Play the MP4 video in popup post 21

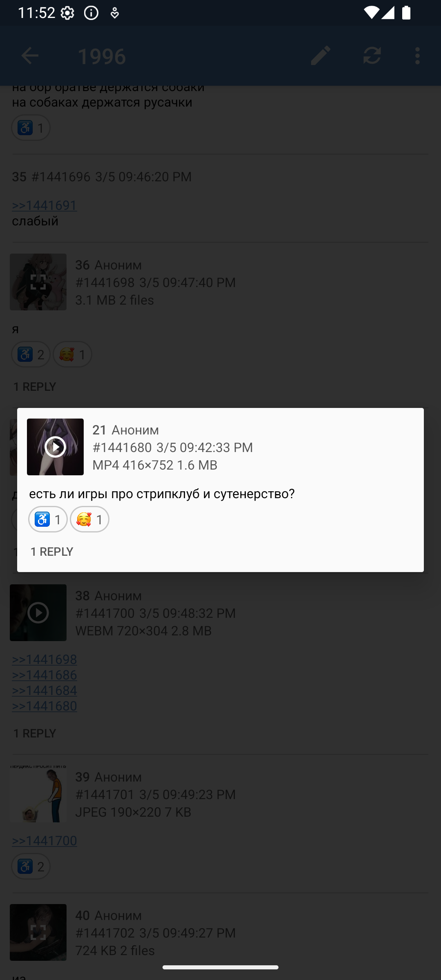[x=55, y=447]
